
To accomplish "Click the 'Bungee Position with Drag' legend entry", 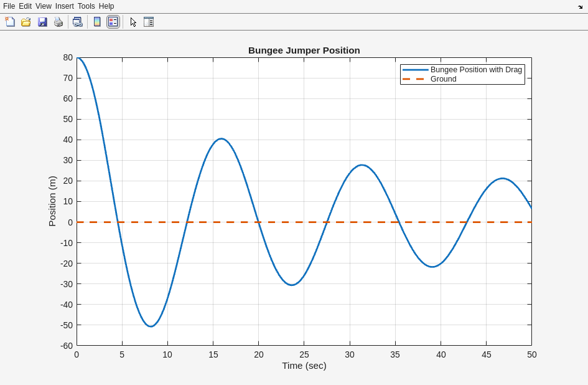I will click(476, 70).
